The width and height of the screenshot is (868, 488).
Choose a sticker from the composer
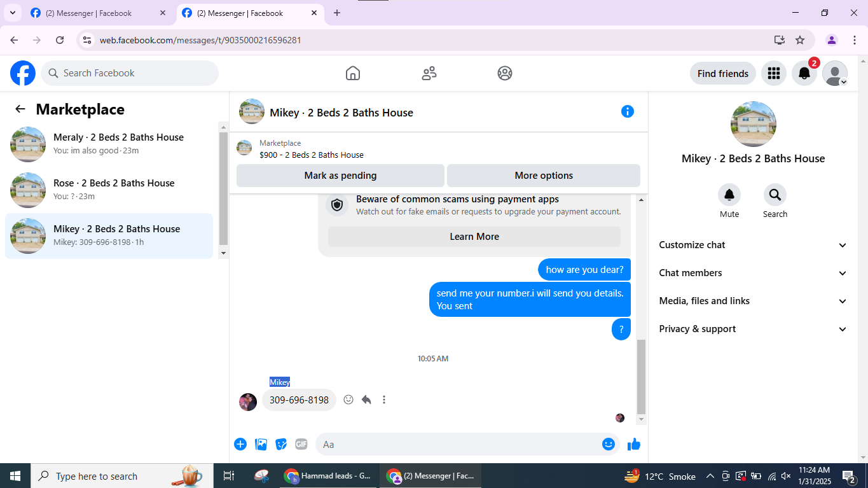(281, 444)
